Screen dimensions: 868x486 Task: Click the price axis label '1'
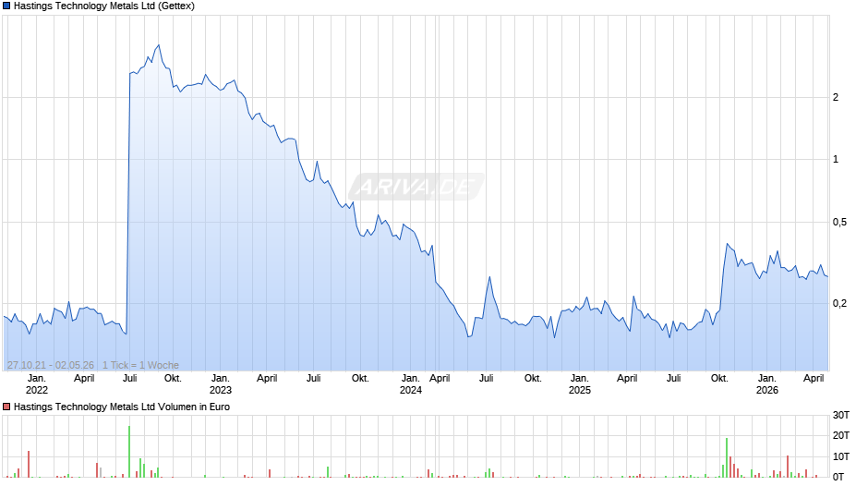(x=836, y=160)
